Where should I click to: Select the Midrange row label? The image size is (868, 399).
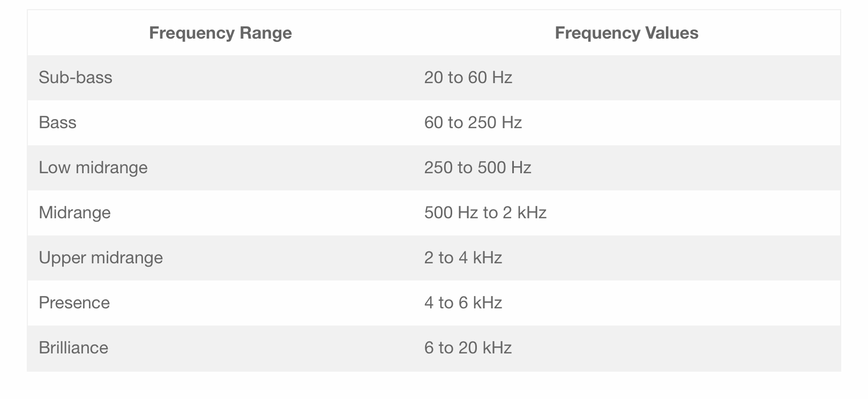[x=74, y=213]
